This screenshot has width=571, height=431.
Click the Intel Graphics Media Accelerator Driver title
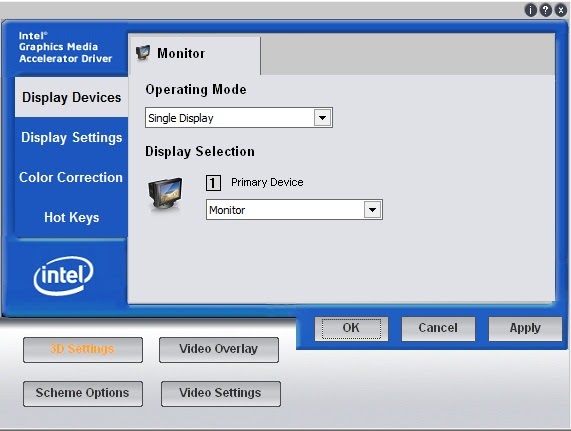coord(66,47)
